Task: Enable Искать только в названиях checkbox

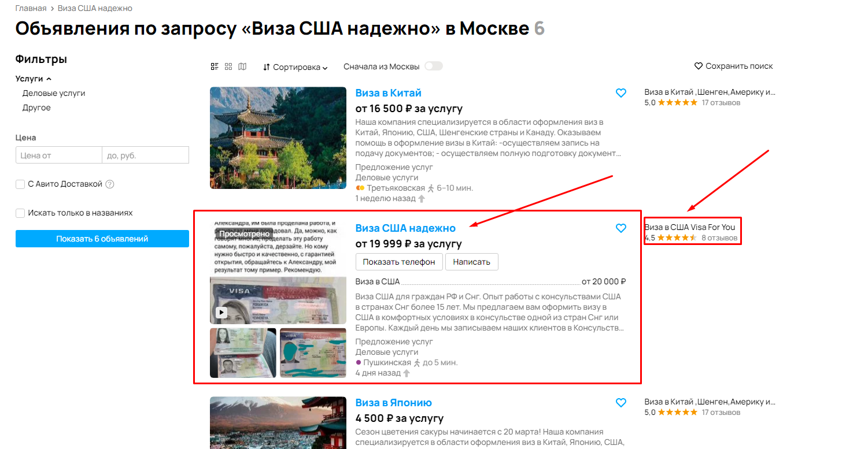Action: (x=20, y=213)
